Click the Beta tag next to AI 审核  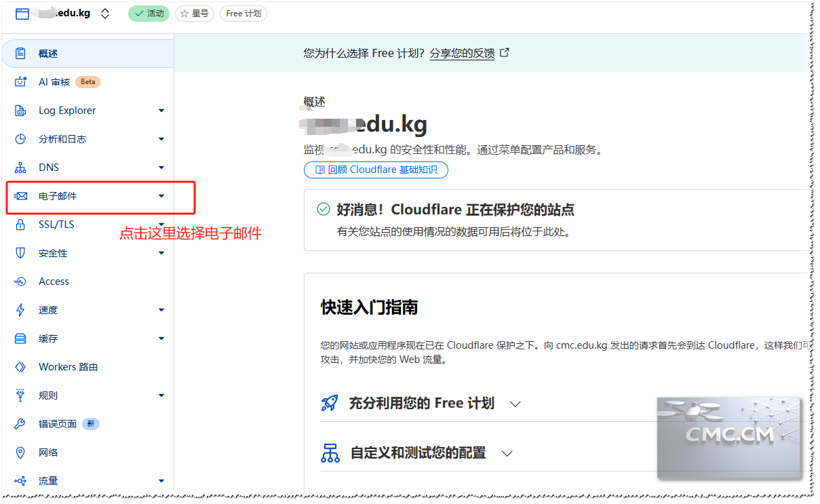coord(88,82)
